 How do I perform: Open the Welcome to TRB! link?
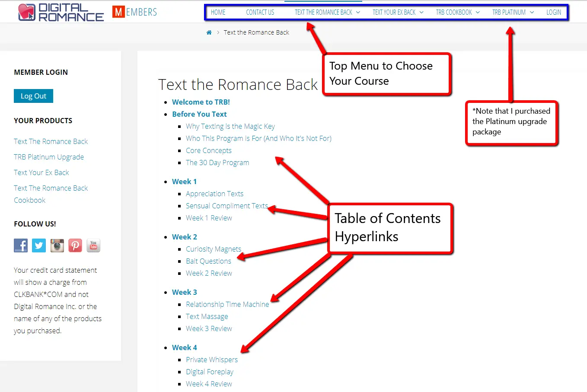(x=201, y=102)
